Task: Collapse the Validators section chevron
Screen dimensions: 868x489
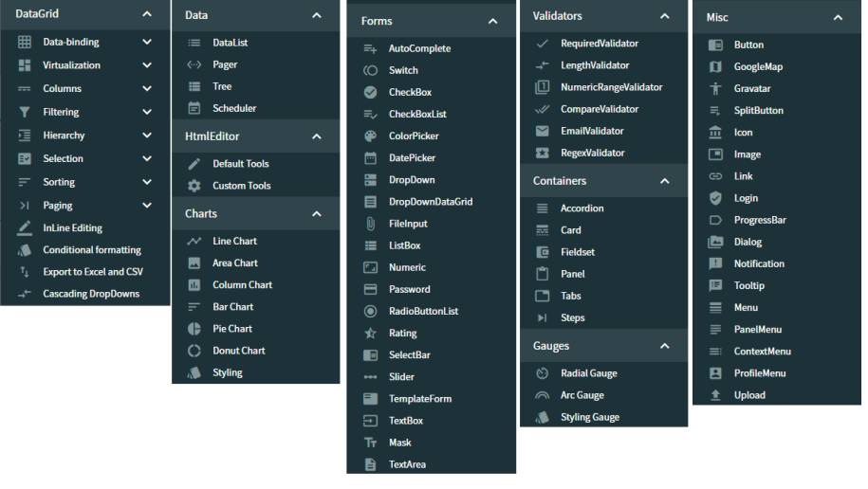Action: [665, 16]
